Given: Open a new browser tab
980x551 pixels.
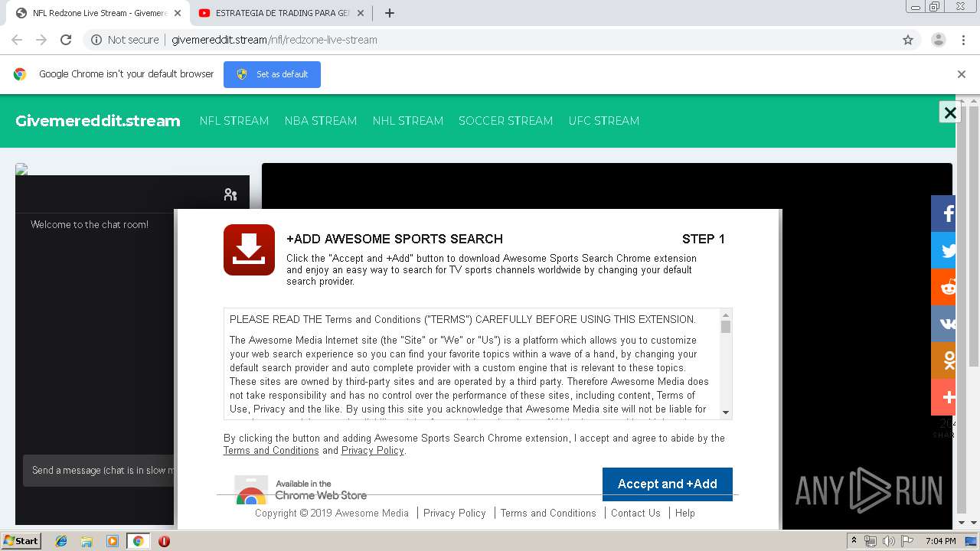Looking at the screenshot, I should click(389, 13).
